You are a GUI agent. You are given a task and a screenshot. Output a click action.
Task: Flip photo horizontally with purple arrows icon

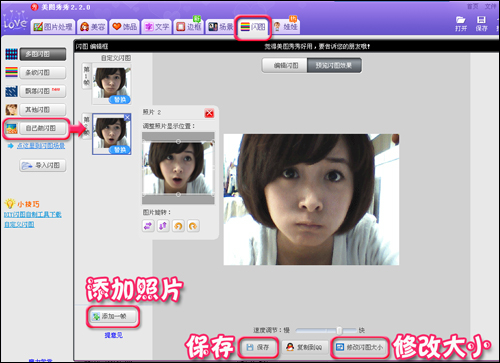(x=148, y=226)
